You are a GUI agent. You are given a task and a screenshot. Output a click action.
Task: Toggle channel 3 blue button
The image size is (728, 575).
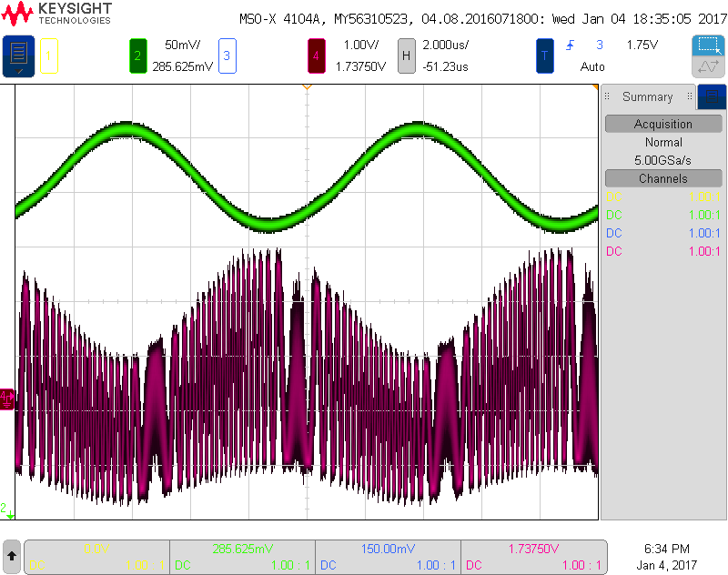(x=227, y=56)
